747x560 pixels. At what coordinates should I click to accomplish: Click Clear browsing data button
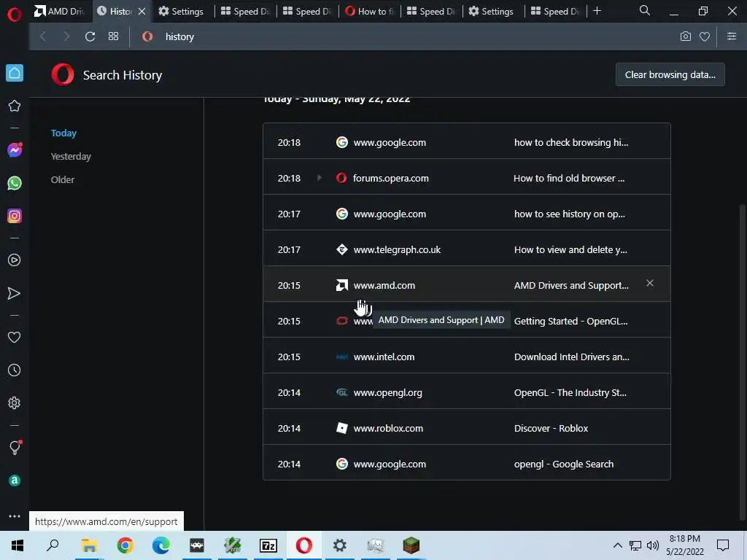click(x=670, y=75)
